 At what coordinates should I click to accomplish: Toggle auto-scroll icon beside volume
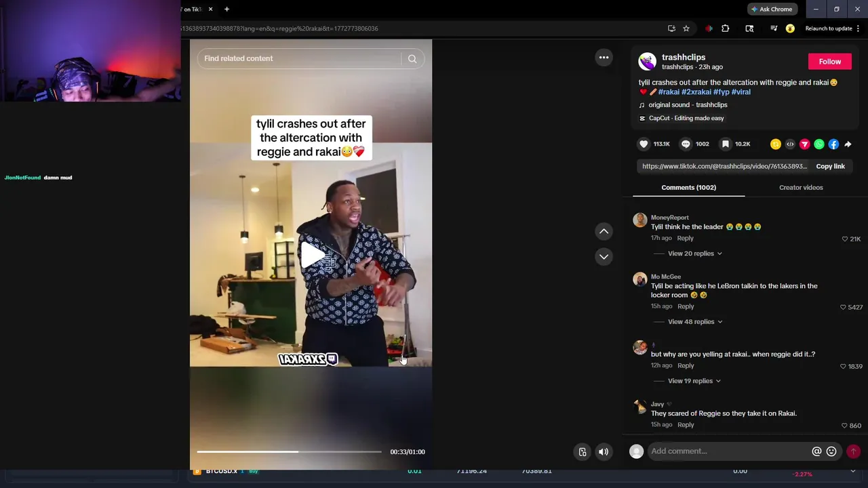(583, 451)
